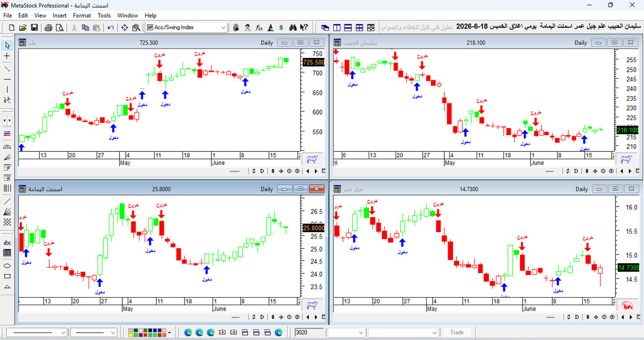
Task: Open Print Preview from the toolbar
Action: tap(60, 27)
